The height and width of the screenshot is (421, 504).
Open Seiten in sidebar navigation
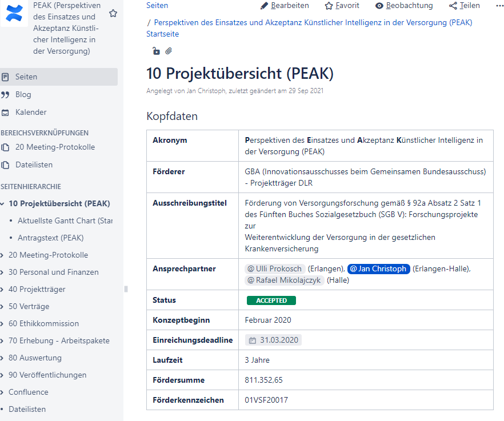click(59, 77)
